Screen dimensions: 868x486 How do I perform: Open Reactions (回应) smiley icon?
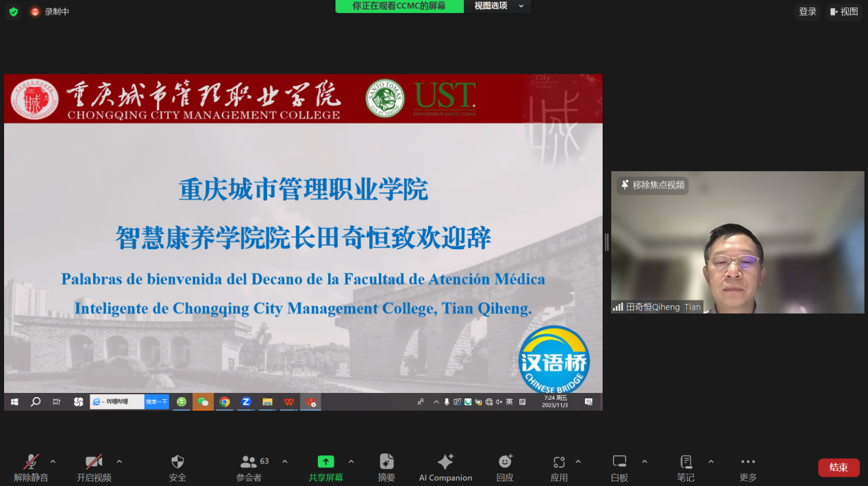tap(505, 462)
